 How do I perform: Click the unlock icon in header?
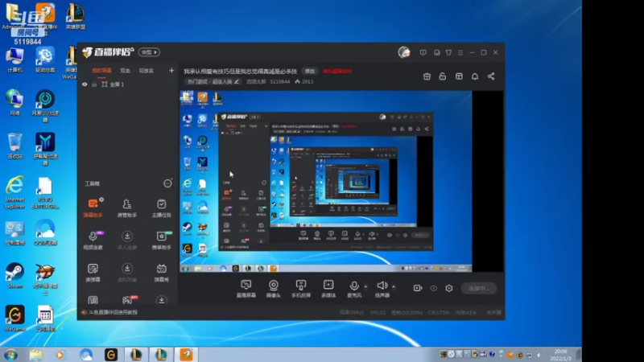click(442, 76)
